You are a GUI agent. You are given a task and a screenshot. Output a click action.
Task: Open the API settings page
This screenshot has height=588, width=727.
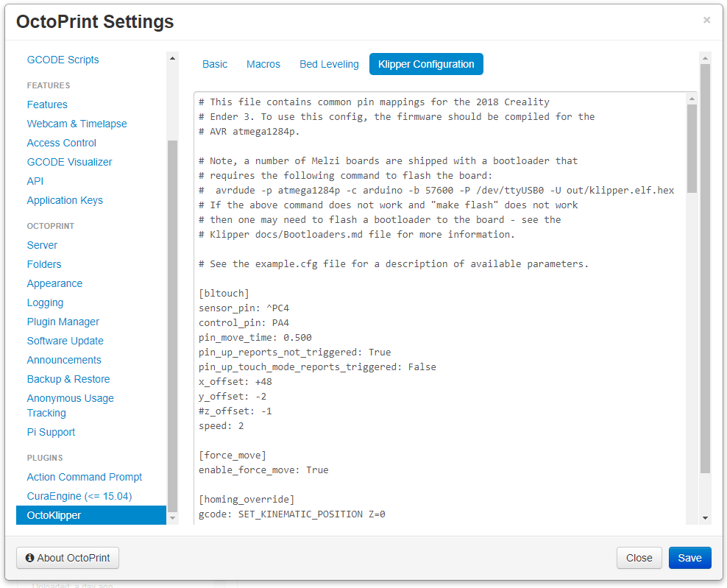(35, 181)
